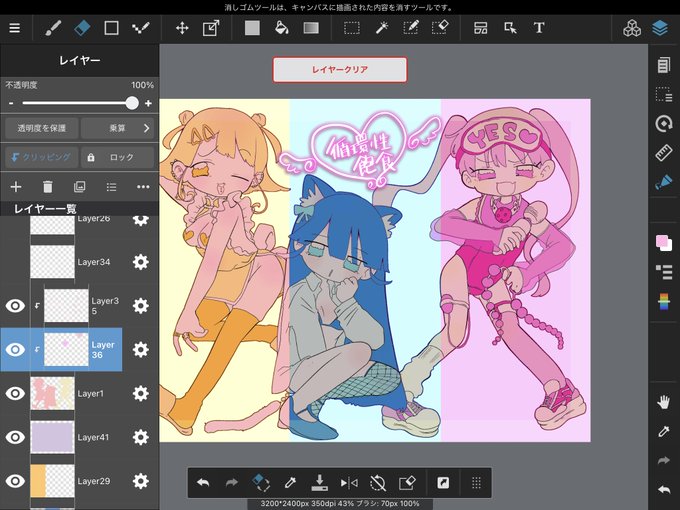
Task: Open settings gear for Layer29
Action: pyautogui.click(x=141, y=481)
